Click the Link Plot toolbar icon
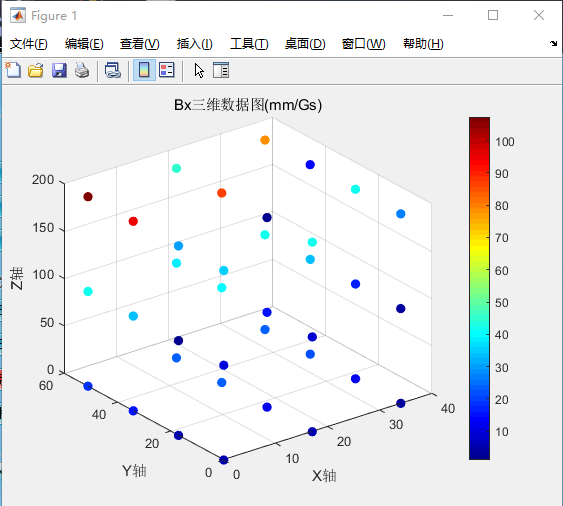The width and height of the screenshot is (563, 506). pyautogui.click(x=113, y=70)
